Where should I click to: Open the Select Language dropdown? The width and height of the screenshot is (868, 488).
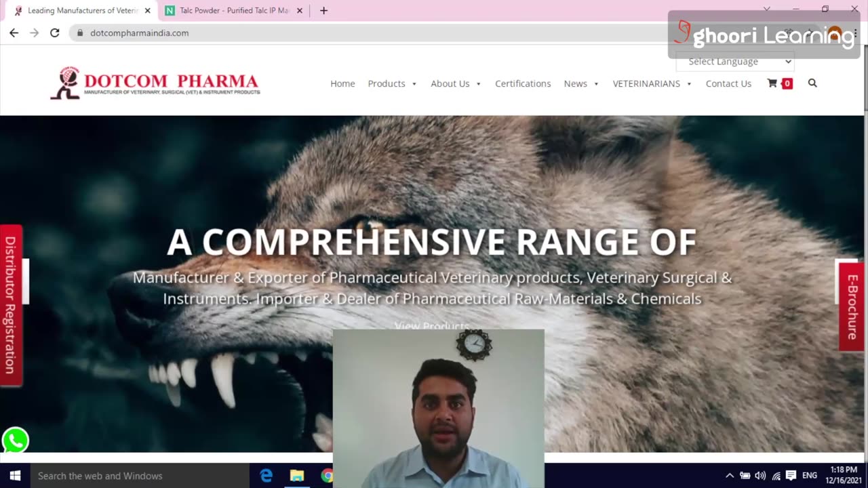point(735,61)
